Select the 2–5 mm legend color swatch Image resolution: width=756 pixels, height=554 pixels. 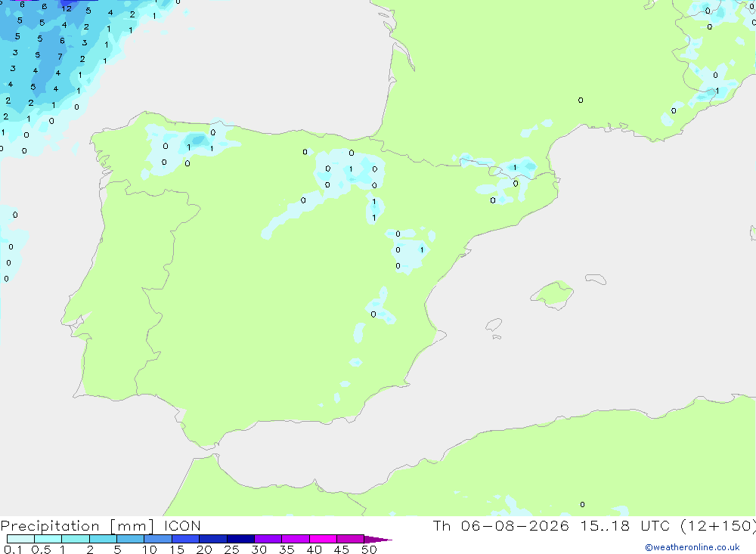[103, 539]
